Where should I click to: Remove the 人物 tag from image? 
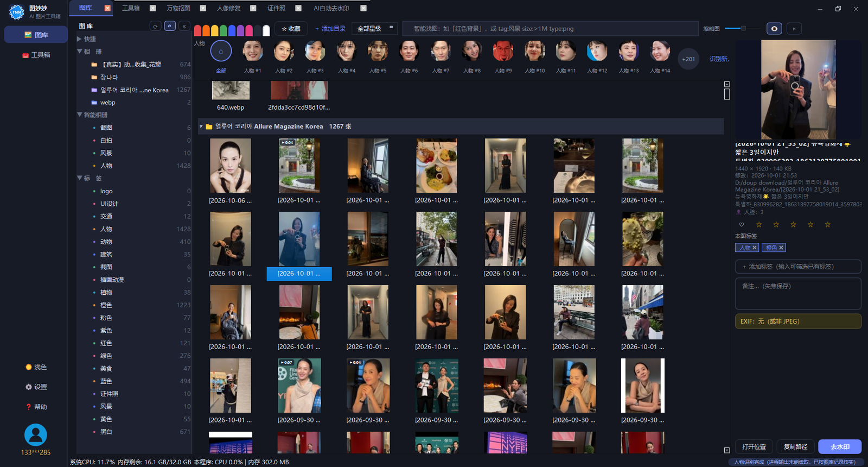tap(754, 248)
